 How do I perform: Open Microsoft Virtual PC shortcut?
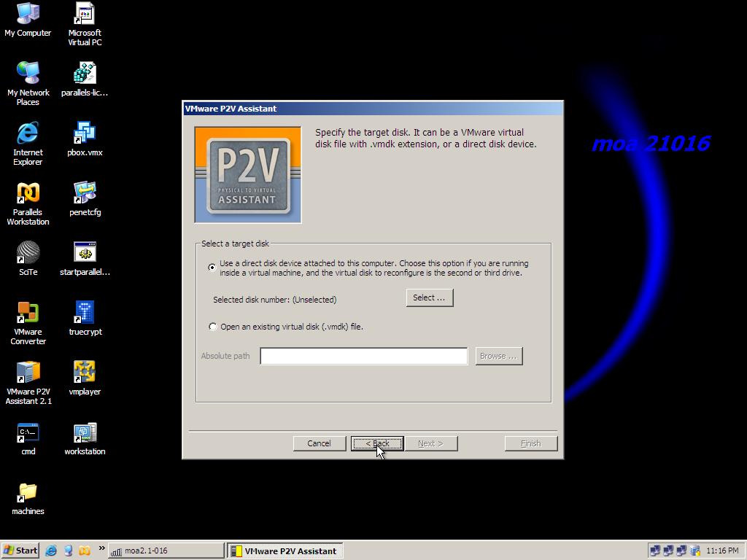85,14
